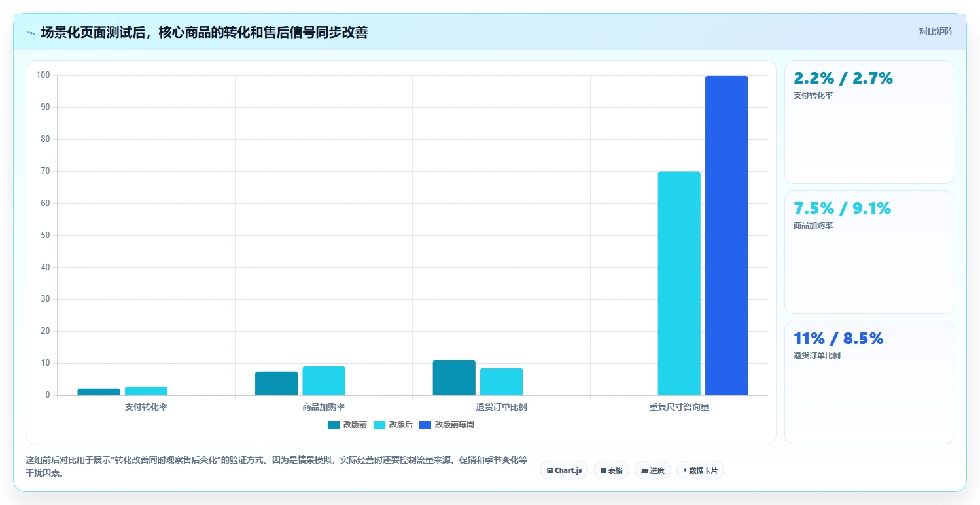Click the y-axis value 100
Image resolution: width=980 pixels, height=505 pixels.
point(43,75)
